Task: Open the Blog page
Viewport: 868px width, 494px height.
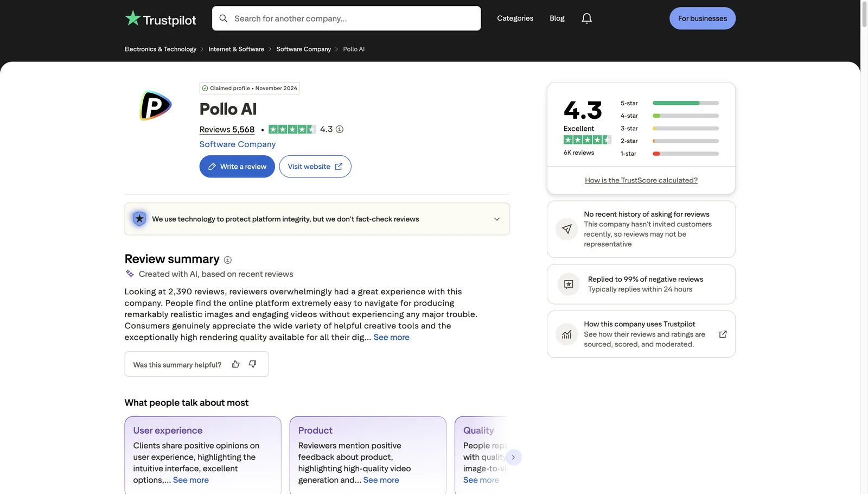Action: click(x=557, y=18)
